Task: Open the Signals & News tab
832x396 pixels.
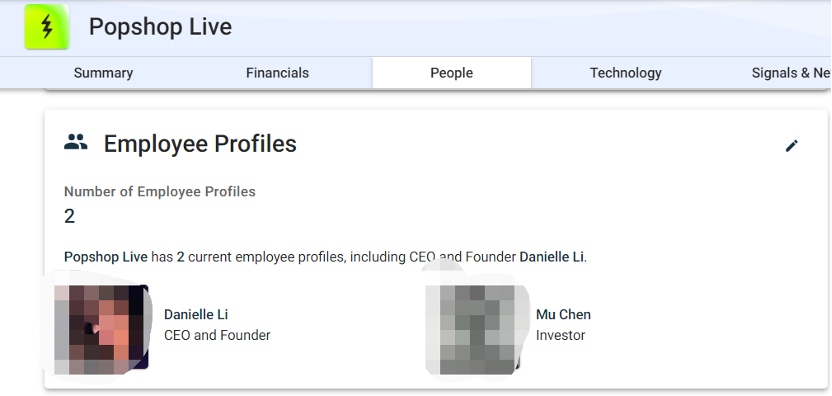Action: click(791, 73)
